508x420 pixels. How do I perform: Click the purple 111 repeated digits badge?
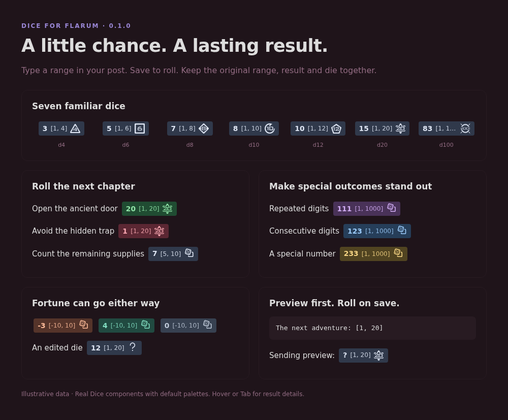(367, 209)
